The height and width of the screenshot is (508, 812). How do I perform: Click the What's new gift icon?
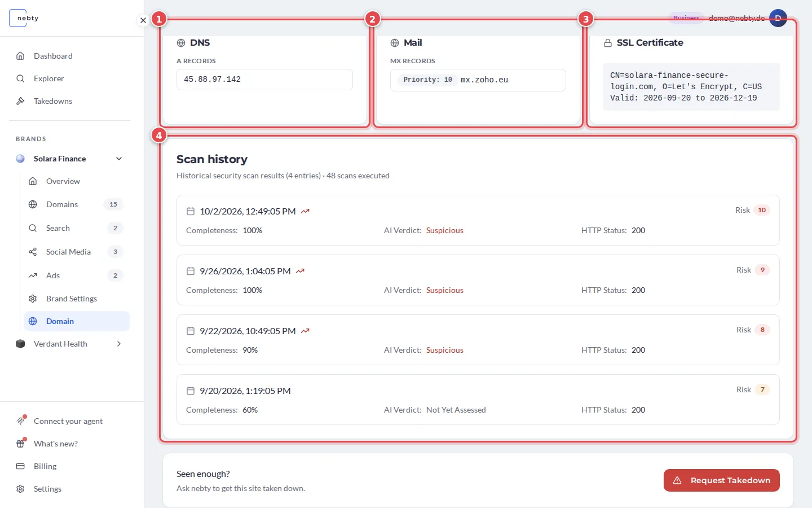20,444
